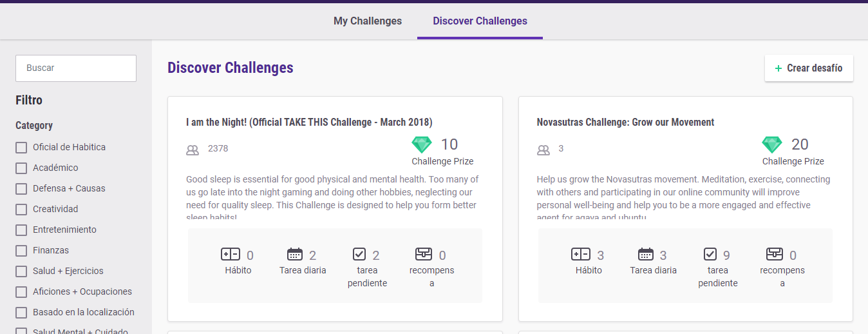Click tarea pendiente checkmark icon in Novasutras card
The width and height of the screenshot is (868, 334).
(710, 254)
